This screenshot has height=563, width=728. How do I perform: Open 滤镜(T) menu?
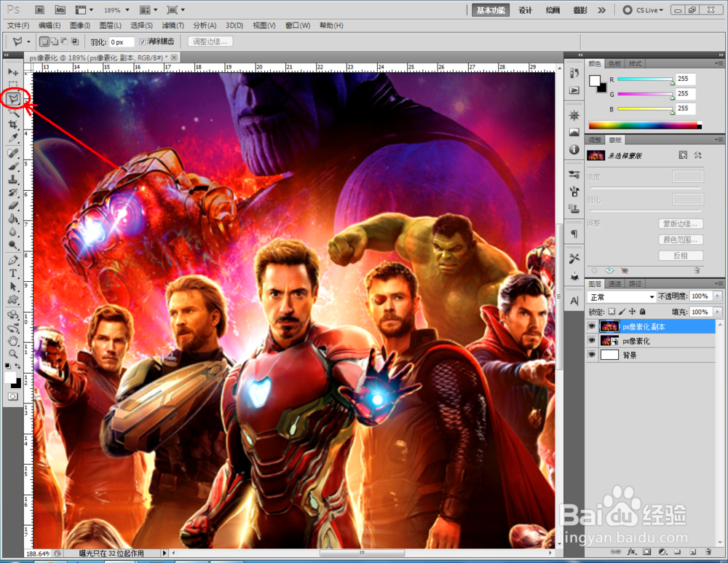click(173, 25)
